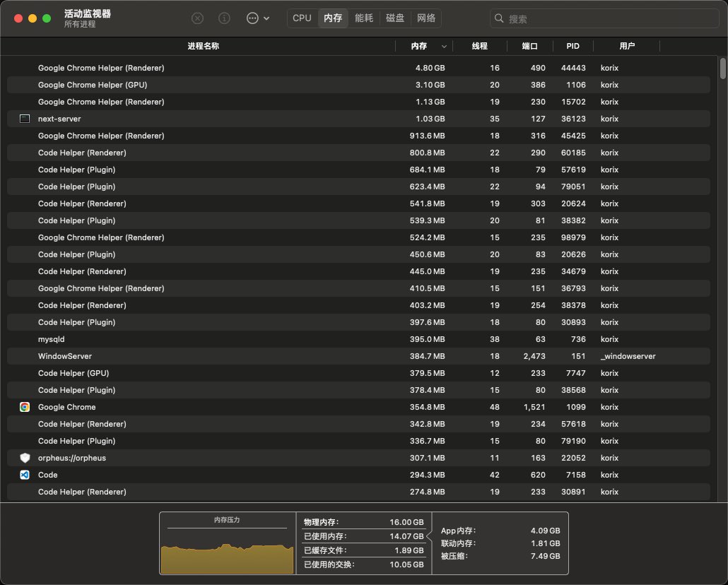
Task: Focus the 搜索 search field
Action: tap(604, 18)
